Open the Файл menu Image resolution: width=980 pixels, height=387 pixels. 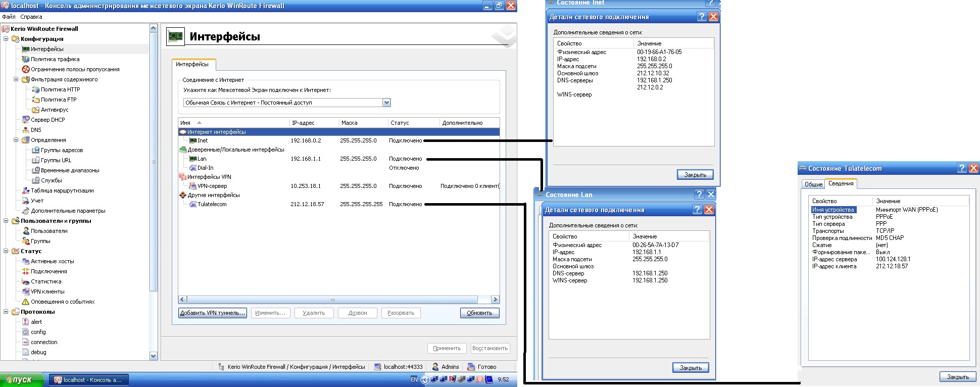point(9,17)
